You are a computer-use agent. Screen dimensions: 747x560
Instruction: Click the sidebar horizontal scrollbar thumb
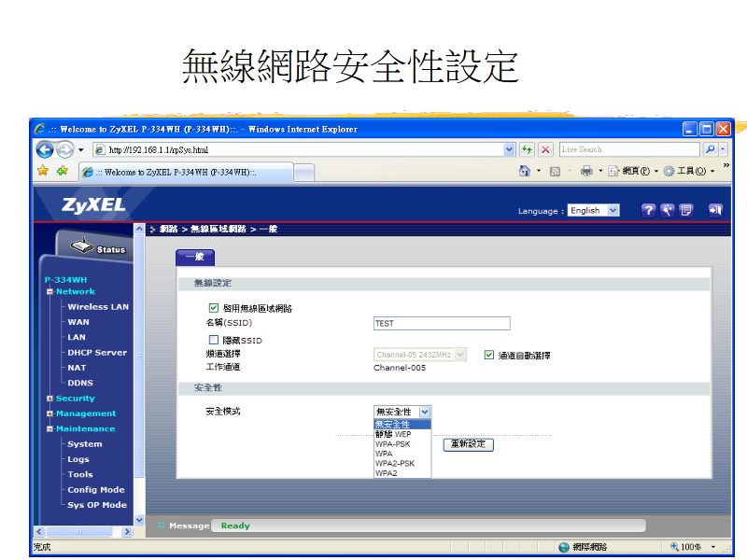tap(79, 531)
